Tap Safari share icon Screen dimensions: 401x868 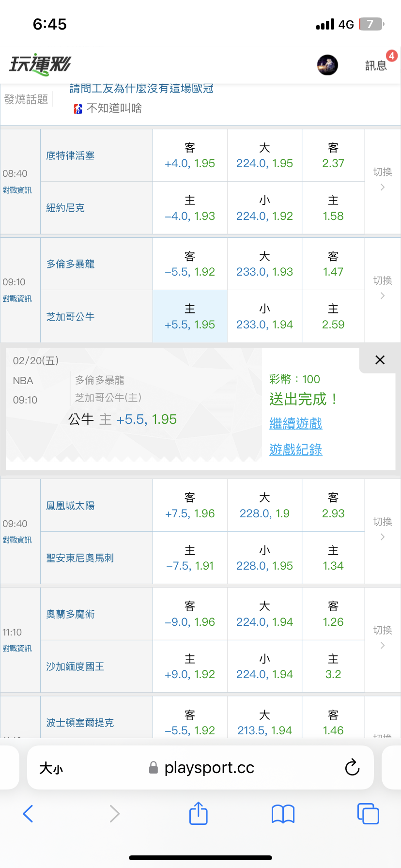tap(198, 813)
